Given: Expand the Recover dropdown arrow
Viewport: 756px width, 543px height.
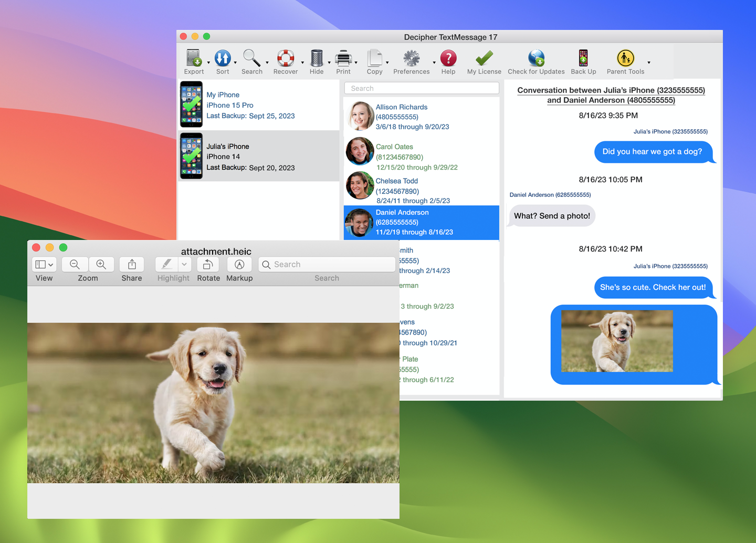Looking at the screenshot, I should tap(302, 62).
